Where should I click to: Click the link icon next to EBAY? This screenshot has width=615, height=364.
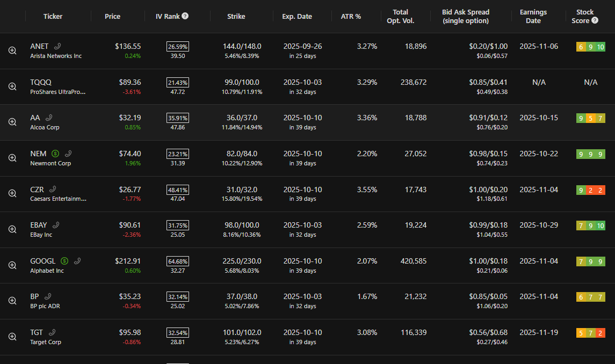click(x=56, y=225)
